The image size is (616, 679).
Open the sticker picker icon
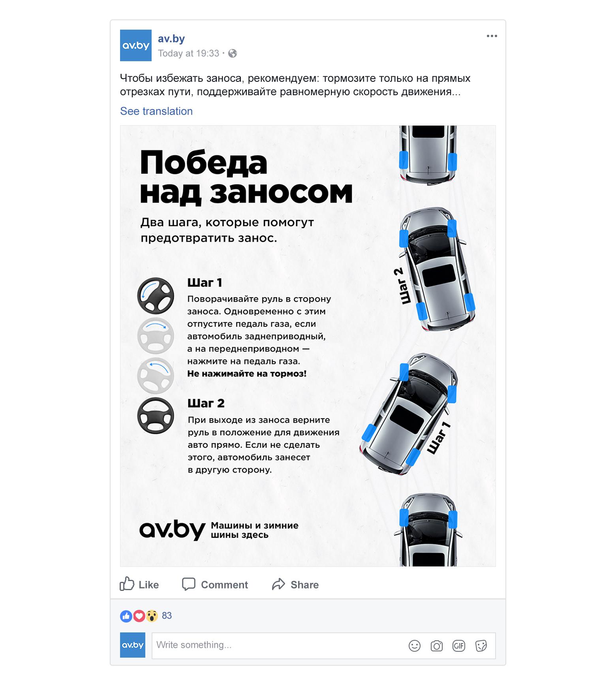pyautogui.click(x=481, y=646)
